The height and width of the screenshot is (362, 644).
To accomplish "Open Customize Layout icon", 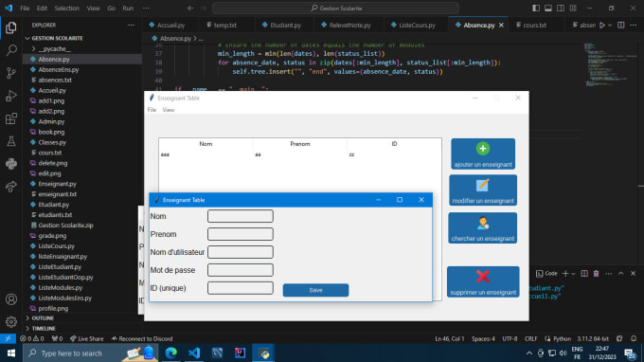I will [573, 9].
